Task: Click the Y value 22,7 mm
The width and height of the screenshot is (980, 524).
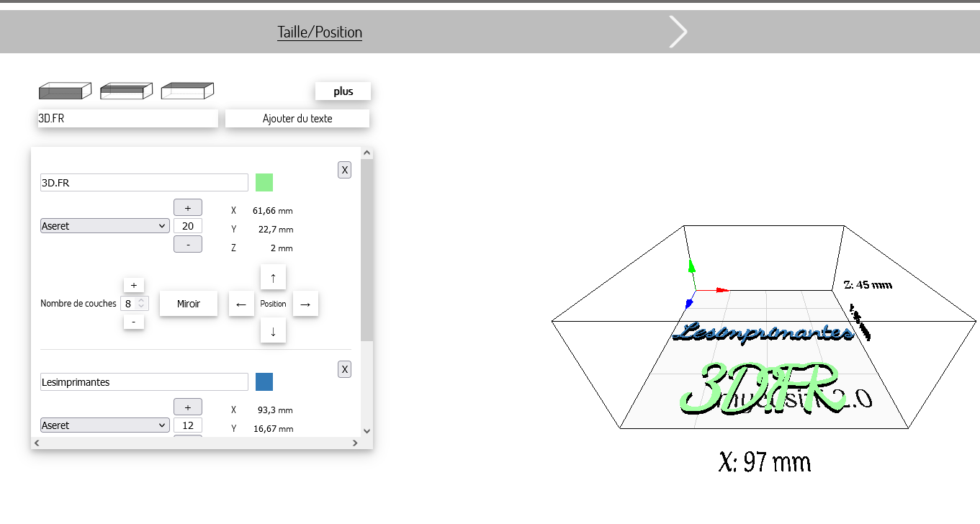Action: (275, 230)
